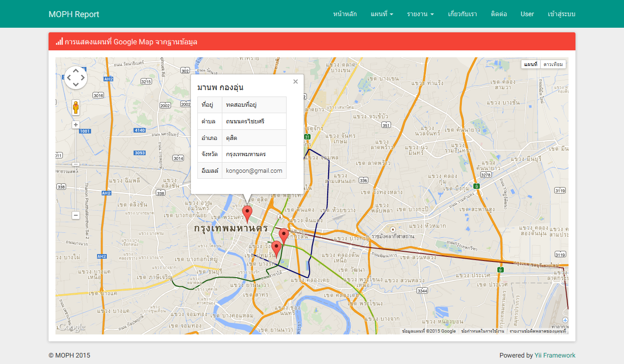Screen dimensions: 624x364
Task: Click the อีเมลล์ label cell
Action: [210, 170]
